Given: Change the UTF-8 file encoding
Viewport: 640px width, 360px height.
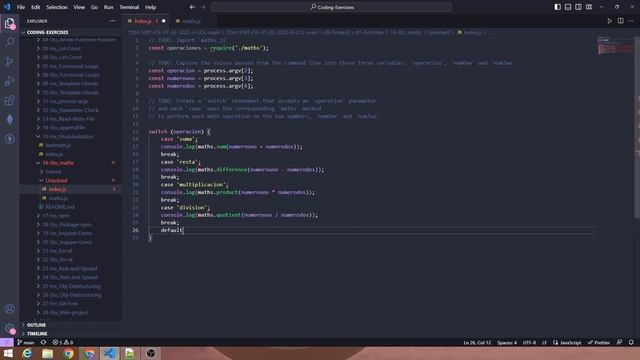Looking at the screenshot, I should [529, 342].
